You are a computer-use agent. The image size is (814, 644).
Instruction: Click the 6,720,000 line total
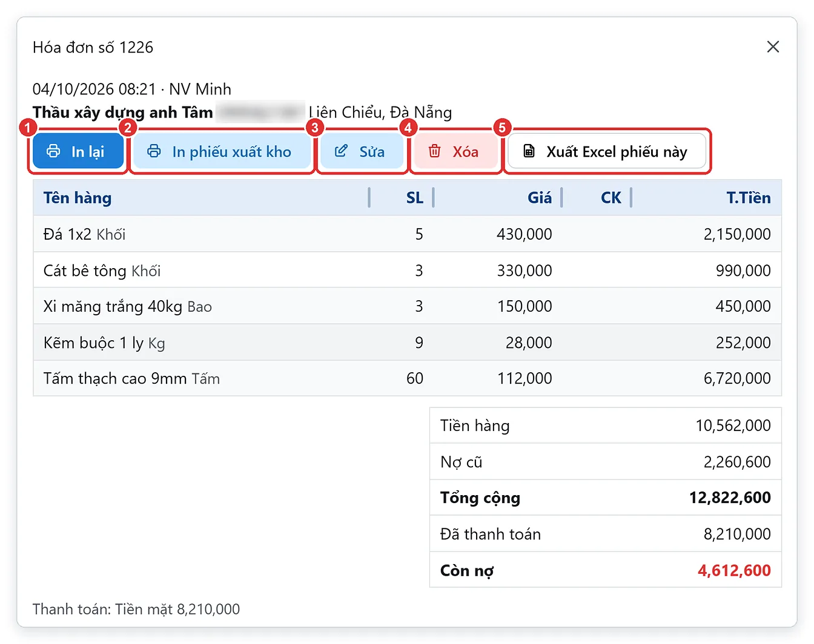tap(737, 378)
